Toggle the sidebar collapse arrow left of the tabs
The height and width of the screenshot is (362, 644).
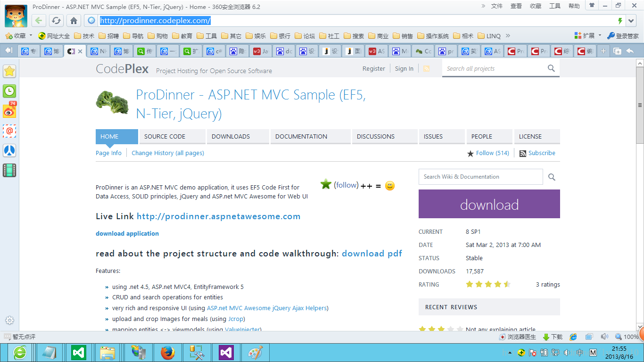[8, 51]
